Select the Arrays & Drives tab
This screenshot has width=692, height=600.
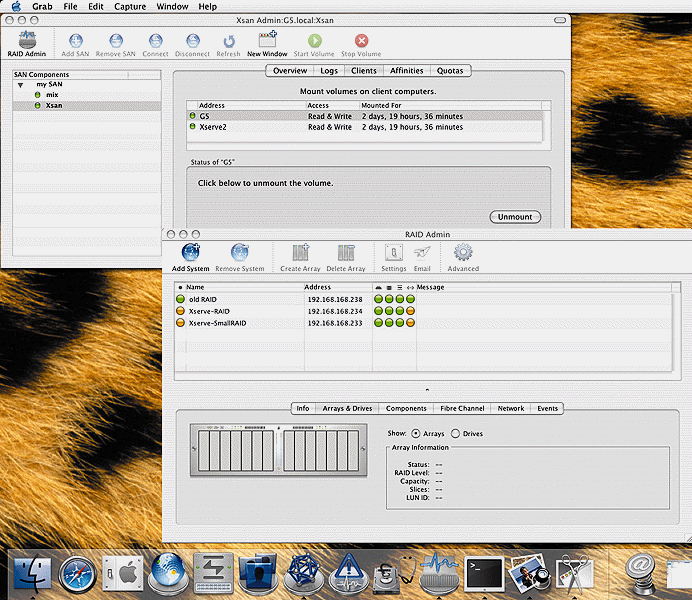pos(347,409)
